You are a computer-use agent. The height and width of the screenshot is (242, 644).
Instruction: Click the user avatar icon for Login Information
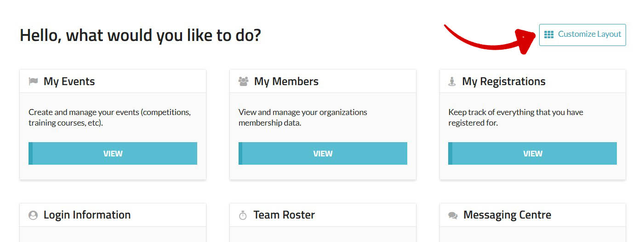click(33, 215)
